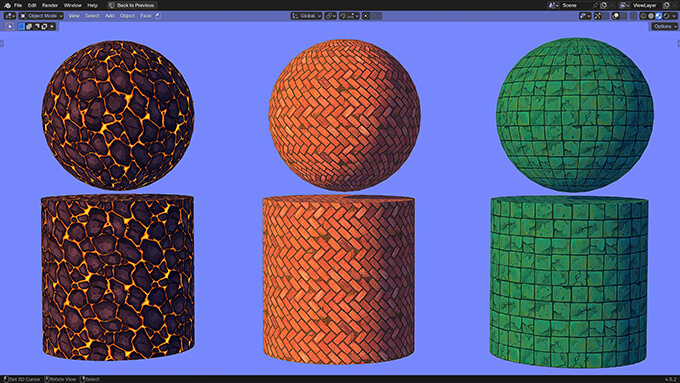Switch to Wireframe viewport shading

pyautogui.click(x=643, y=16)
